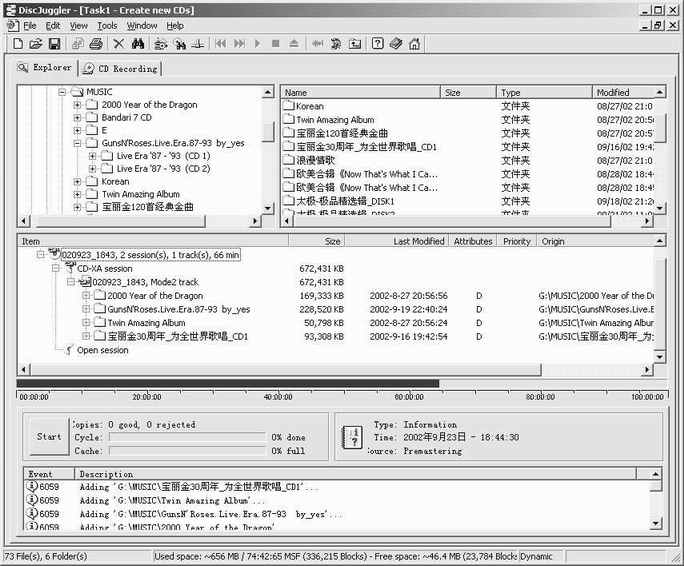The width and height of the screenshot is (684, 566).
Task: Open a file using the open folder icon
Action: click(x=36, y=44)
